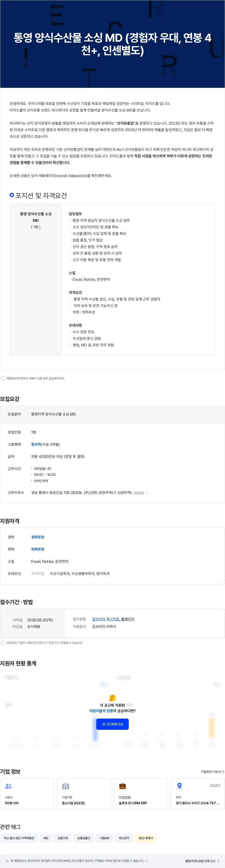
Task: Select the MD related tag
Action: click(46, 838)
